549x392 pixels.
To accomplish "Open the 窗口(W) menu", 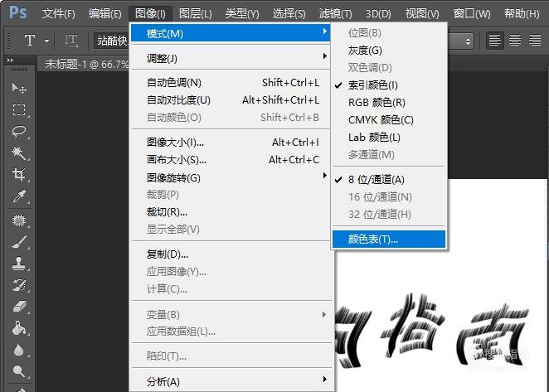I will click(x=472, y=13).
